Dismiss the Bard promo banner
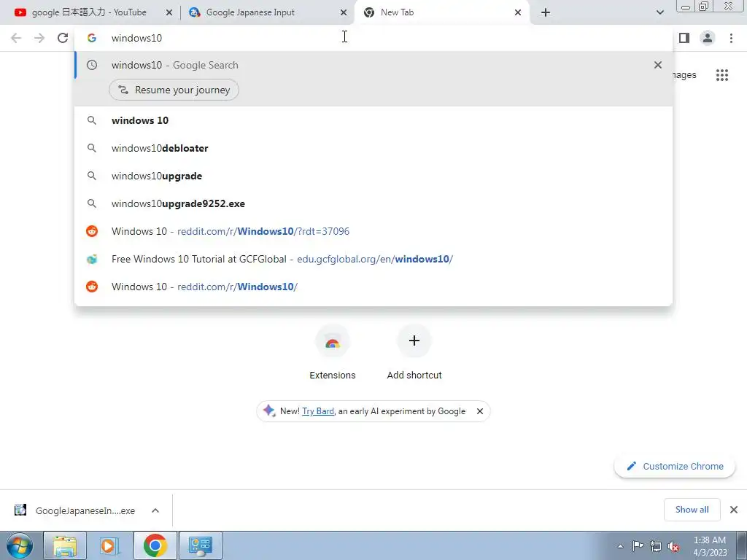 480,411
